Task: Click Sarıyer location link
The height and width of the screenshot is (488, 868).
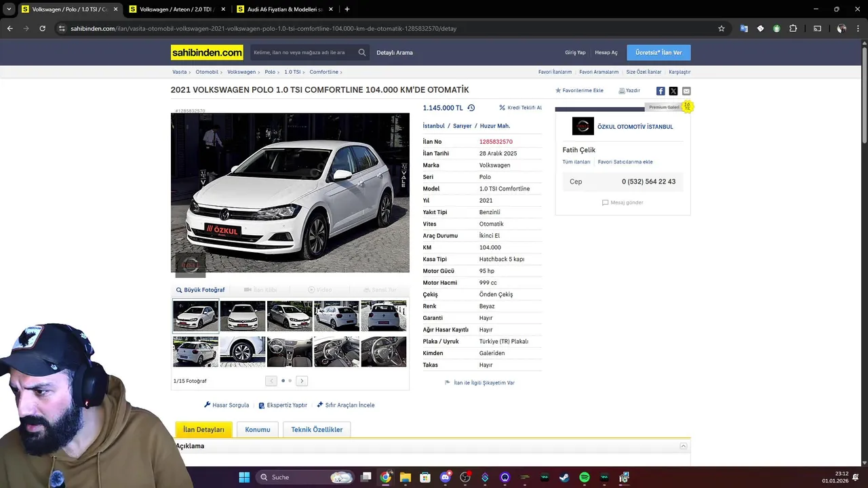Action: click(x=462, y=126)
